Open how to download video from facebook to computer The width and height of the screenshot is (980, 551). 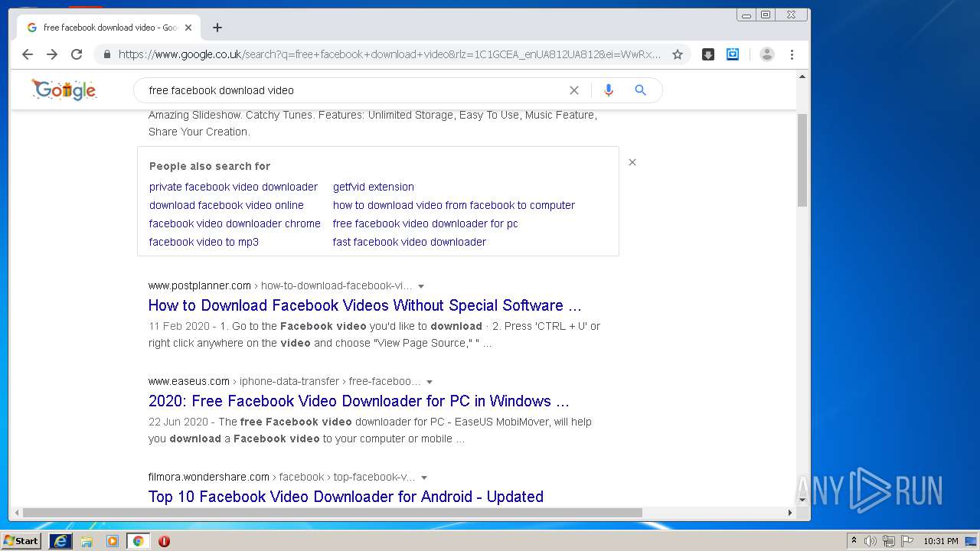pos(454,205)
